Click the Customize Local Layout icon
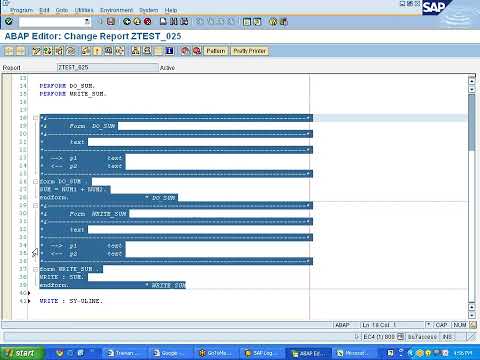480x360 pixels. tap(284, 22)
